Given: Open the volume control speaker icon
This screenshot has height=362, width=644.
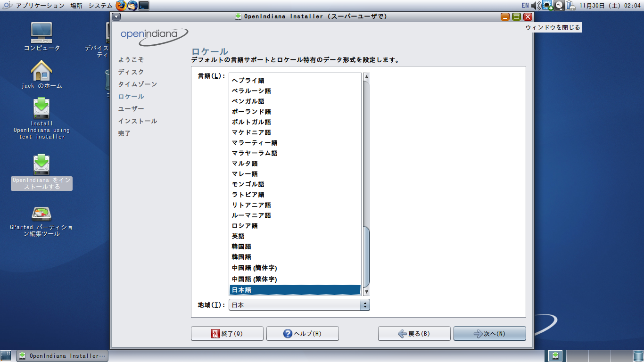Looking at the screenshot, I should 536,6.
